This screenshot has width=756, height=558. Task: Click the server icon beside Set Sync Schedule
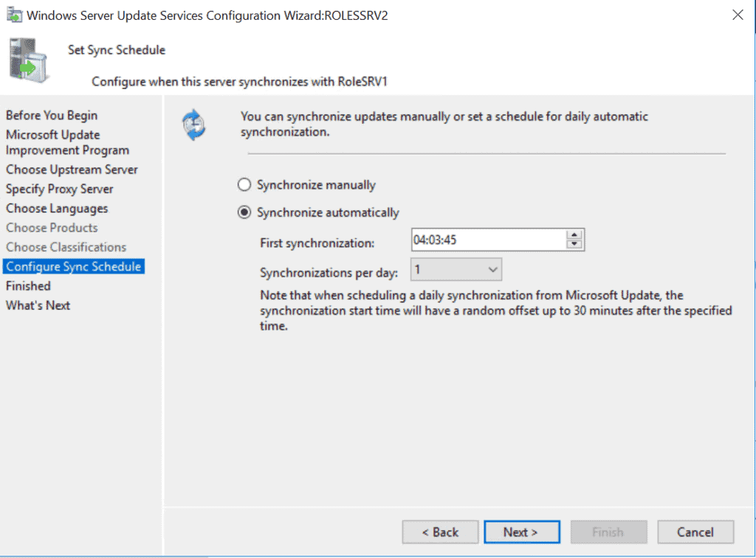pyautogui.click(x=29, y=61)
